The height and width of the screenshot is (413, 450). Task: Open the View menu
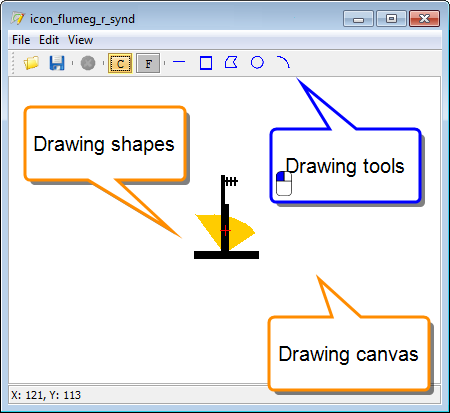pos(80,40)
